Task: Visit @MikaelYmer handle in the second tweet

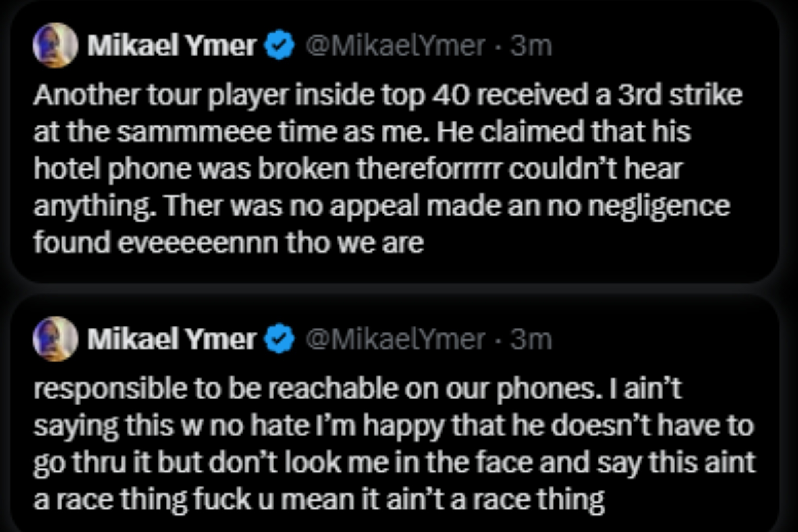Action: [x=395, y=340]
